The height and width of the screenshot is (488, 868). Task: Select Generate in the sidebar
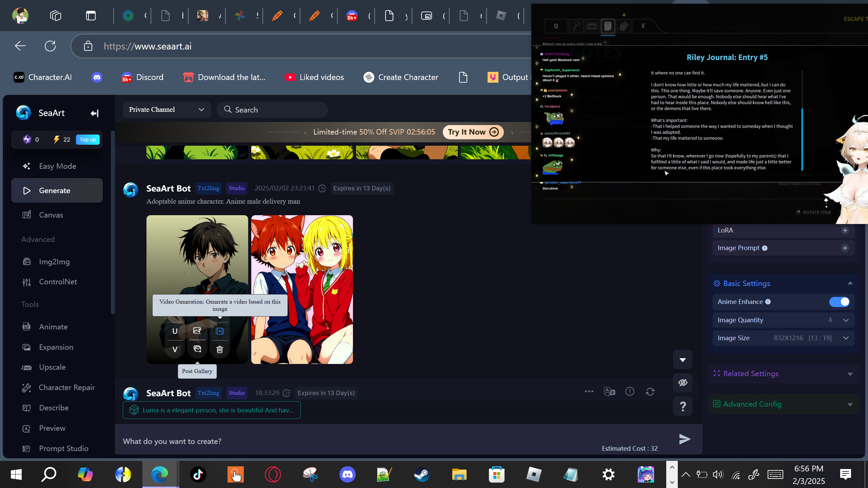coord(57,190)
